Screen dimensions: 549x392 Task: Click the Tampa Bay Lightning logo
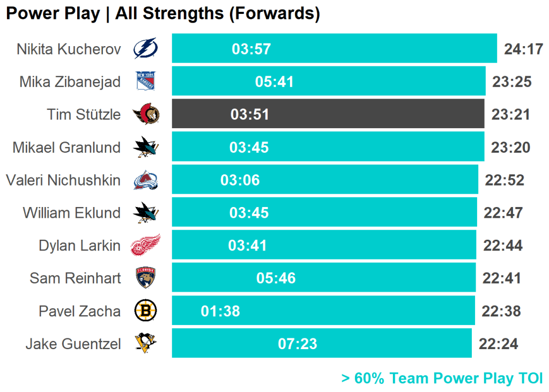pos(145,49)
